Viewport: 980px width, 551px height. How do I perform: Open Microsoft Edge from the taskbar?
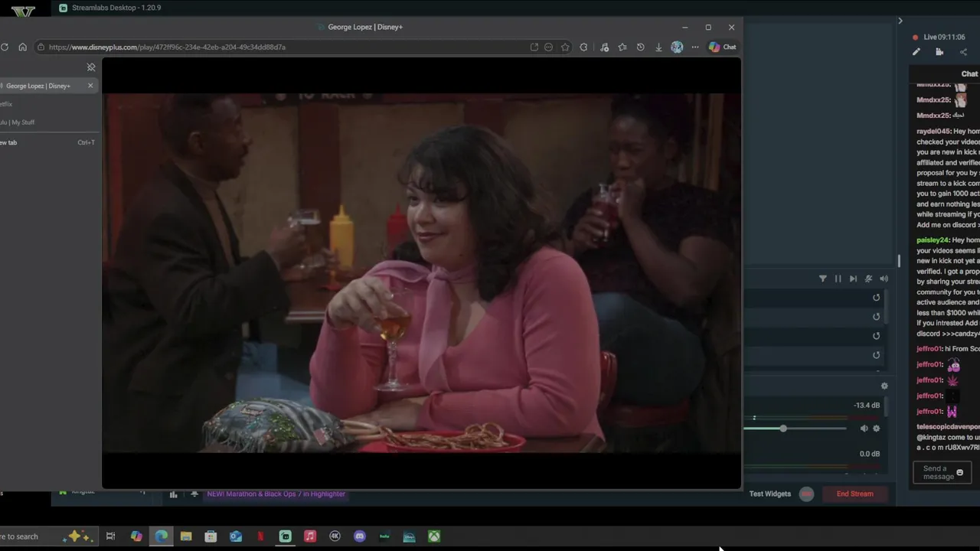tap(162, 536)
